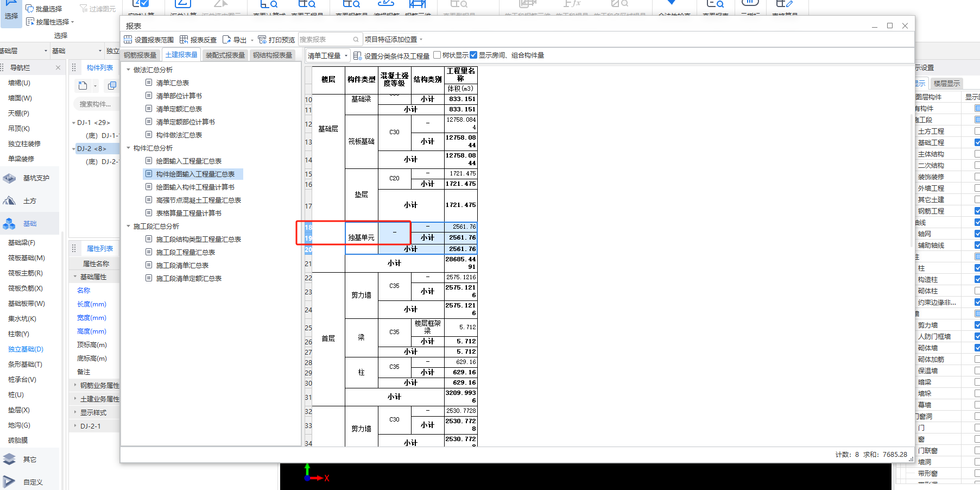The height and width of the screenshot is (490, 980).
Task: Click the document icon beside 构件做法汇总表
Action: (149, 135)
